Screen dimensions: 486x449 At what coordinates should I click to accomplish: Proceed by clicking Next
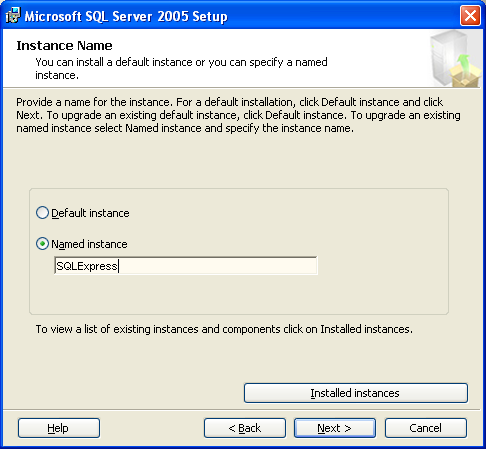tap(335, 428)
